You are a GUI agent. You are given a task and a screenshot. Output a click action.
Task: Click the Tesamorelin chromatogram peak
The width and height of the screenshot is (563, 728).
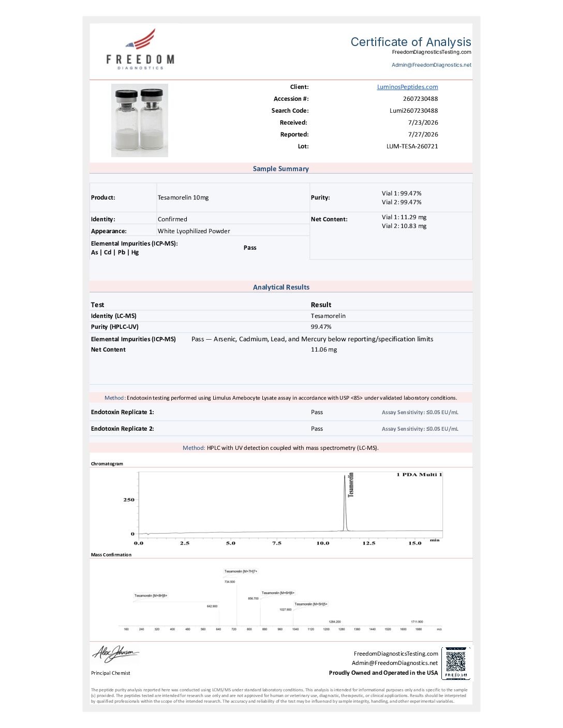[345, 503]
